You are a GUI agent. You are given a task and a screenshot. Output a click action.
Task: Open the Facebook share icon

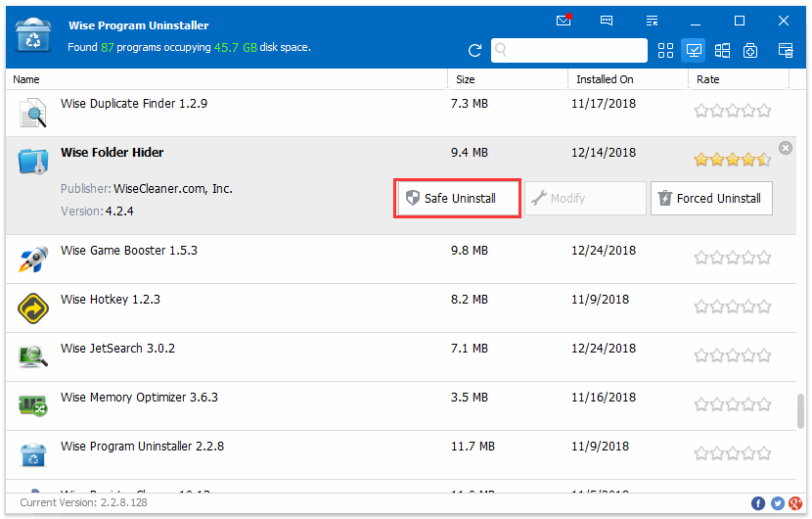click(758, 503)
